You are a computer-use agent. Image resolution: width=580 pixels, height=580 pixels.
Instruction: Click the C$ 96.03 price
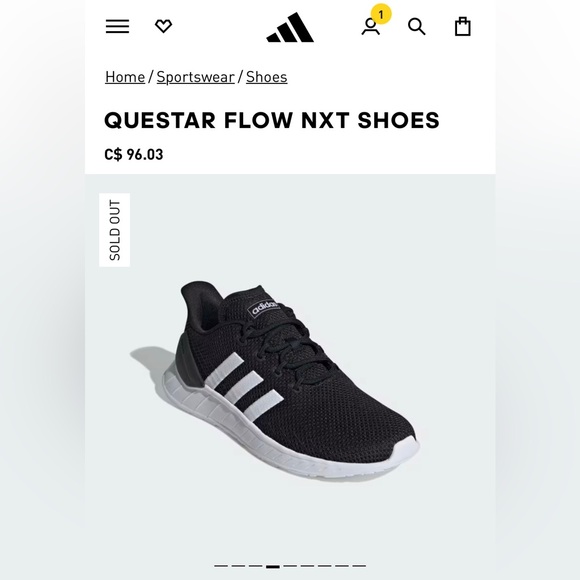[x=134, y=154]
